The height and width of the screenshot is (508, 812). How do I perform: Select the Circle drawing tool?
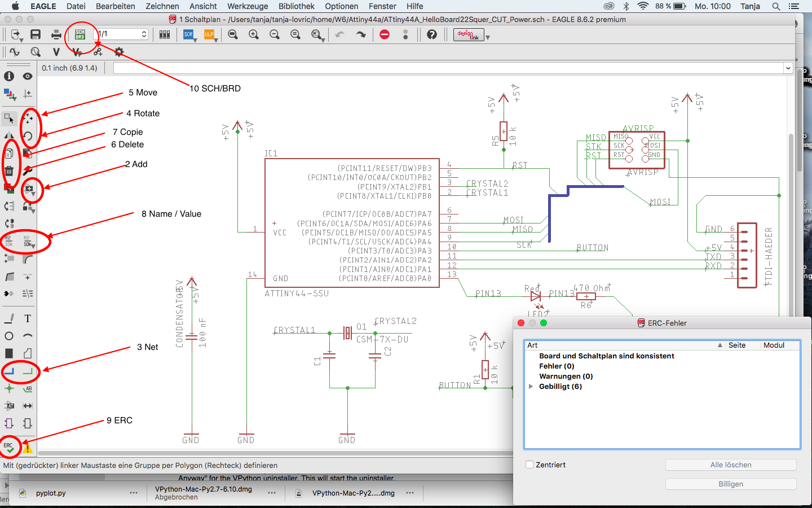click(x=9, y=336)
